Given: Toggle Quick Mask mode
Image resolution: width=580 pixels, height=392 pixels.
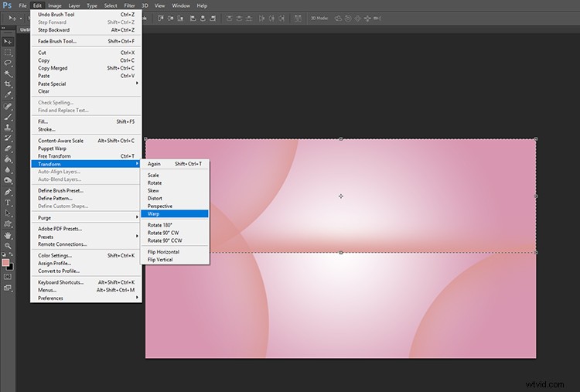Looking at the screenshot, I should pyautogui.click(x=8, y=277).
